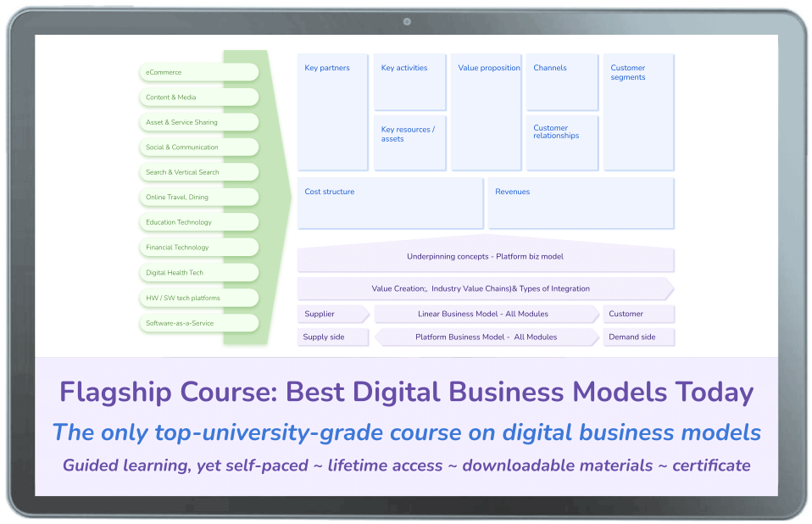Open the Digital Health Tech section
This screenshot has height=524, width=812.
[198, 272]
